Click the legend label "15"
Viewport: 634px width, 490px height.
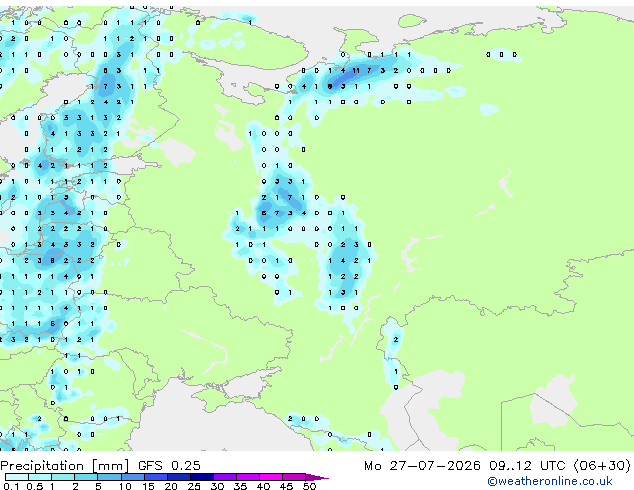(148, 486)
